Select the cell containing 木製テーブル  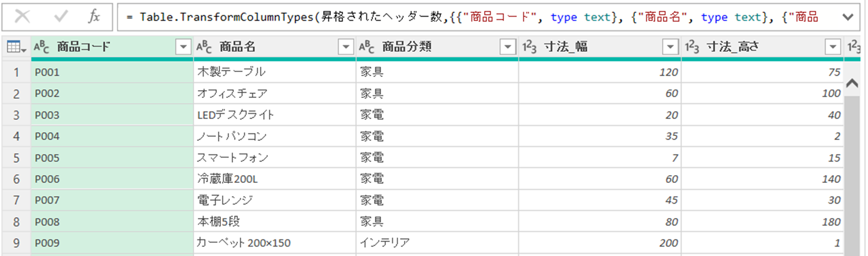point(274,72)
